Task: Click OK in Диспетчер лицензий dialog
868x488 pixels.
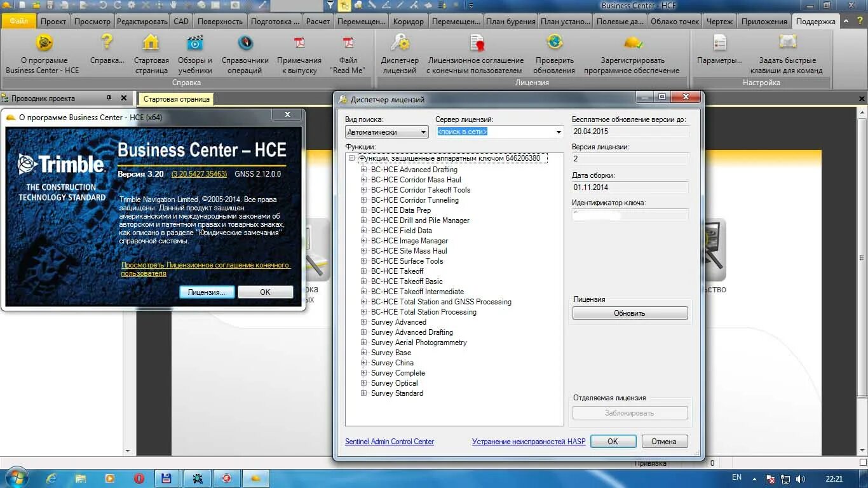Action: click(613, 441)
